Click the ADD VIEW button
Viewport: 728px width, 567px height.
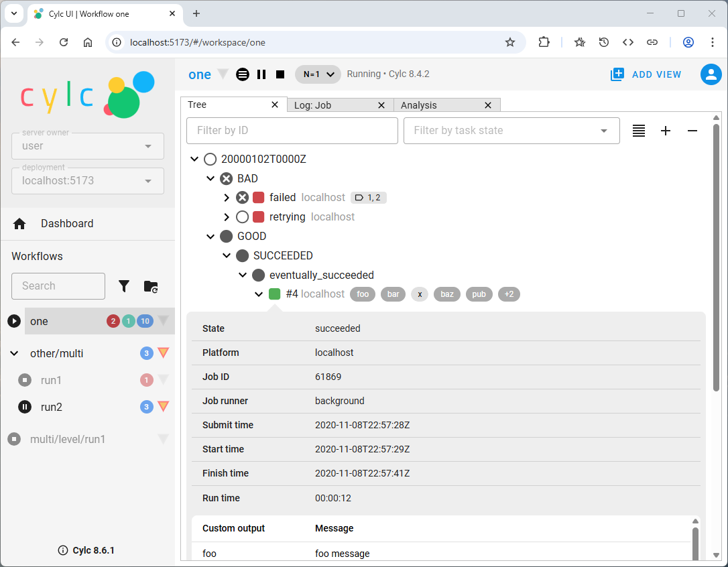(646, 74)
